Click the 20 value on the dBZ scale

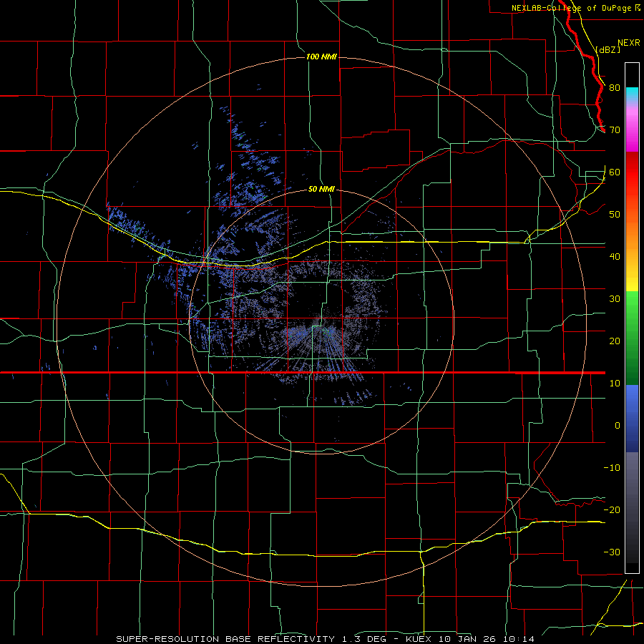tap(615, 341)
